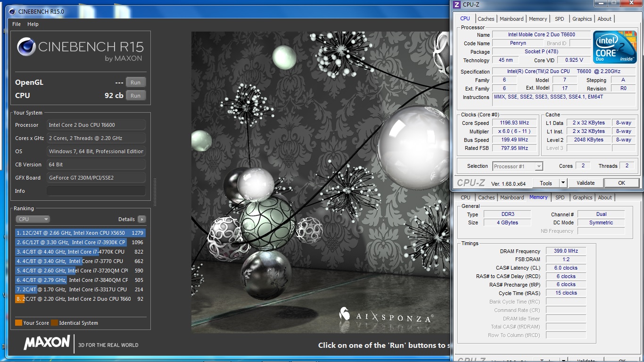Switch to Graphics tab in lower CPU-Z window
Screen dimensions: 644x362
click(x=583, y=197)
